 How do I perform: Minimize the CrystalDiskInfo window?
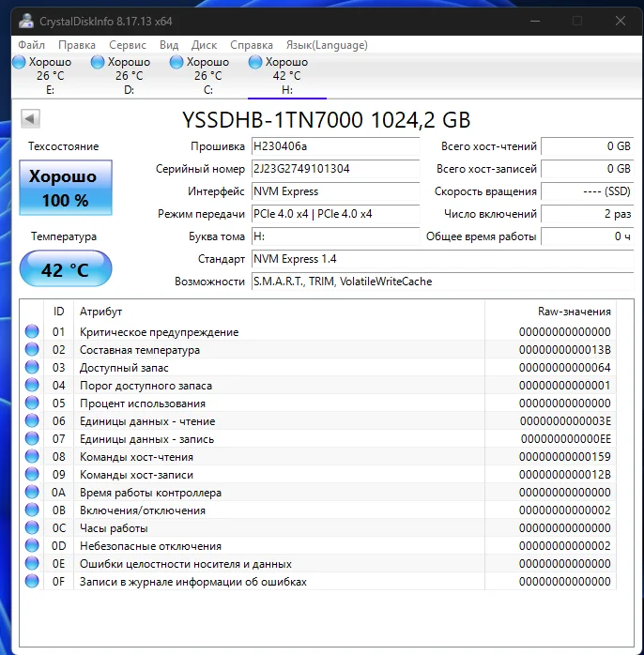(535, 21)
